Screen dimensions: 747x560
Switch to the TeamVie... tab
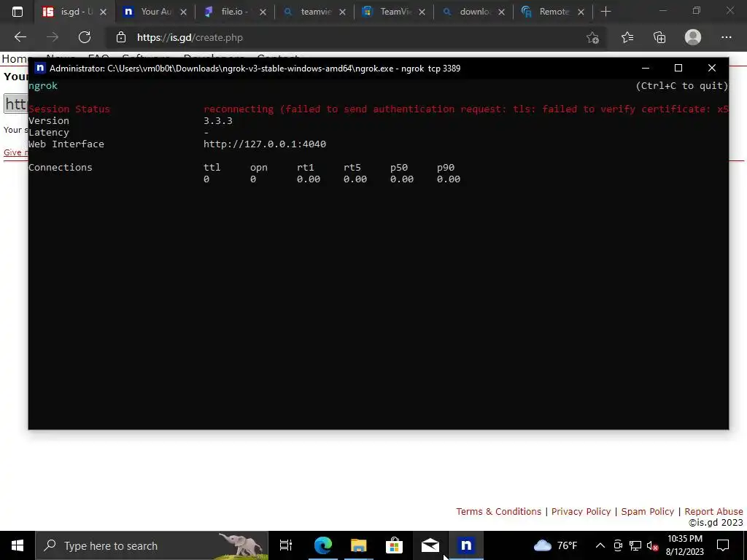click(392, 12)
